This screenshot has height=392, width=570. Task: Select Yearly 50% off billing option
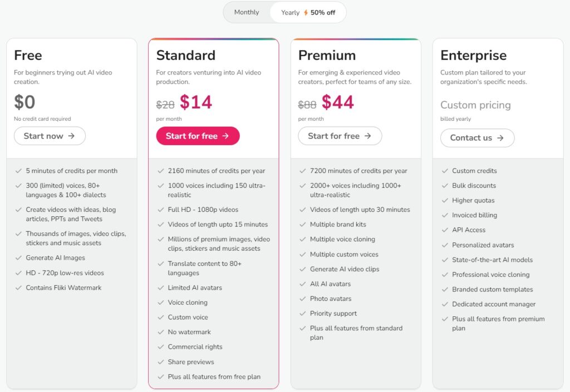tap(308, 12)
